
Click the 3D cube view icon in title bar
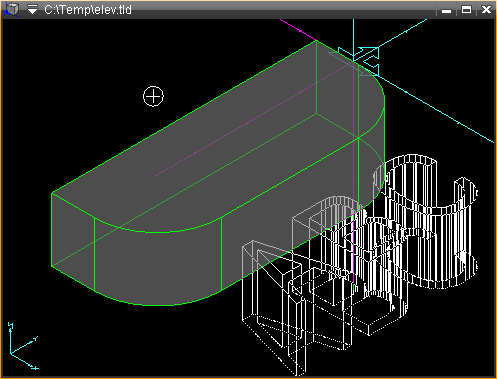coord(11,9)
